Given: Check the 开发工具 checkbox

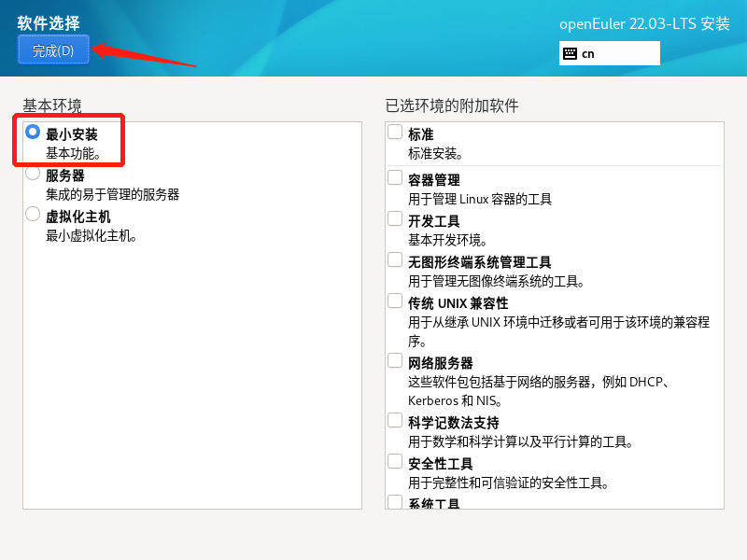Looking at the screenshot, I should pyautogui.click(x=395, y=218).
